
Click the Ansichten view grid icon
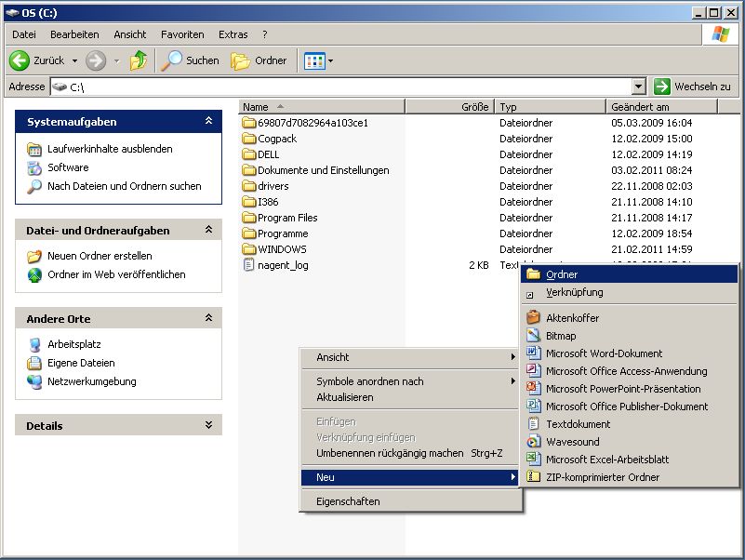[314, 60]
